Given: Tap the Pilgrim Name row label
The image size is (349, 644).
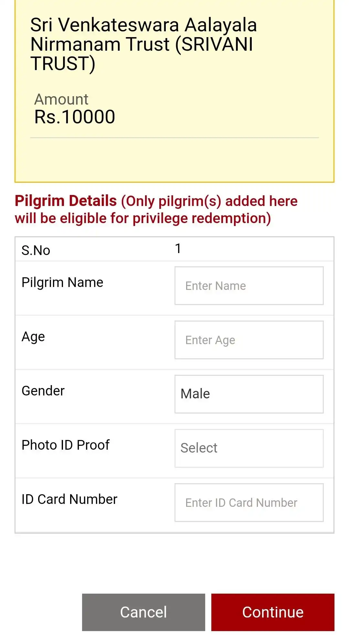Looking at the screenshot, I should (62, 282).
